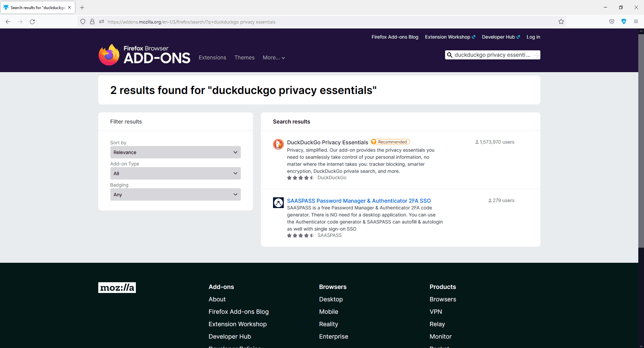Click the search magnifier icon

pyautogui.click(x=450, y=55)
